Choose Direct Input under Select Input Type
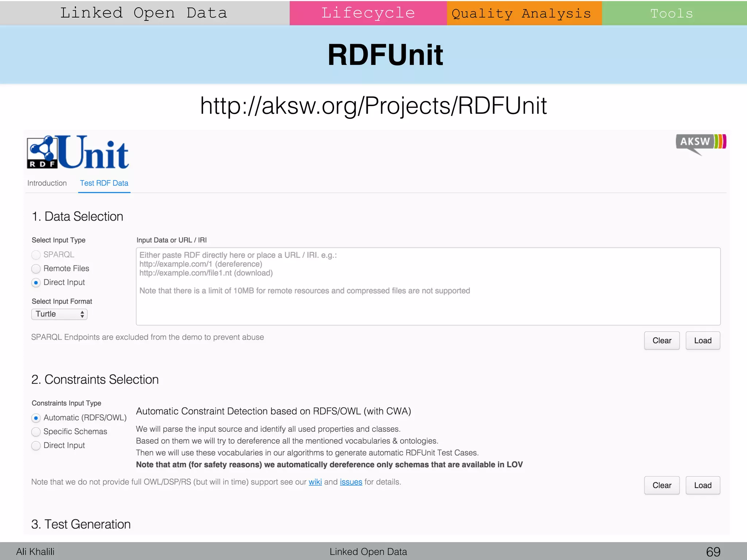 click(36, 283)
